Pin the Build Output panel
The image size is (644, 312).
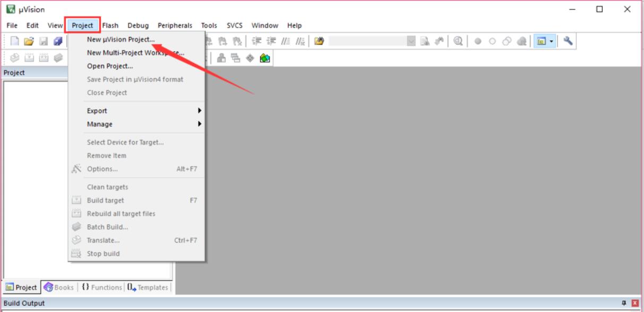point(624,303)
